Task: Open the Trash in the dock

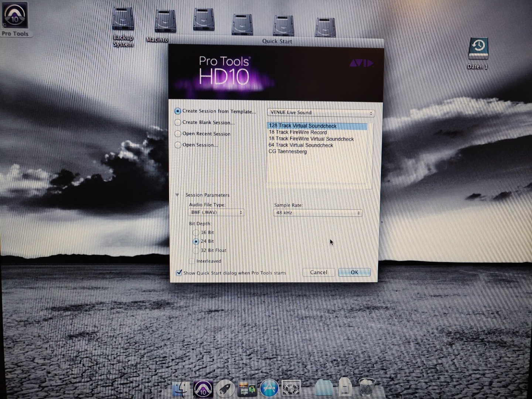Action: (366, 387)
